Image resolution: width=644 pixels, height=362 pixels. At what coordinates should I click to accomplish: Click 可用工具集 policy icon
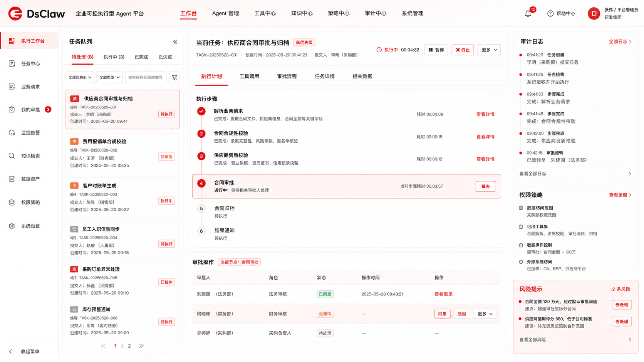pos(521,227)
